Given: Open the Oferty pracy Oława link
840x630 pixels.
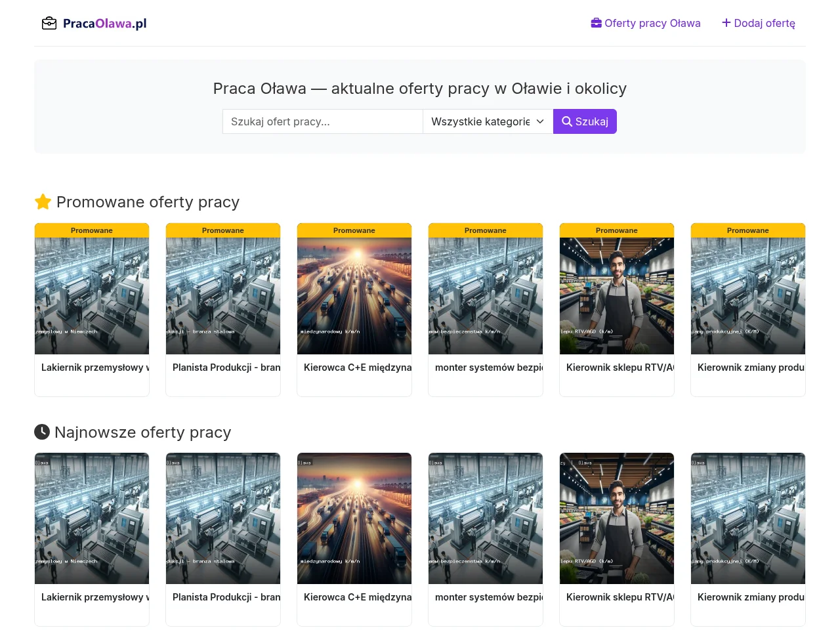Looking at the screenshot, I should pyautogui.click(x=646, y=24).
